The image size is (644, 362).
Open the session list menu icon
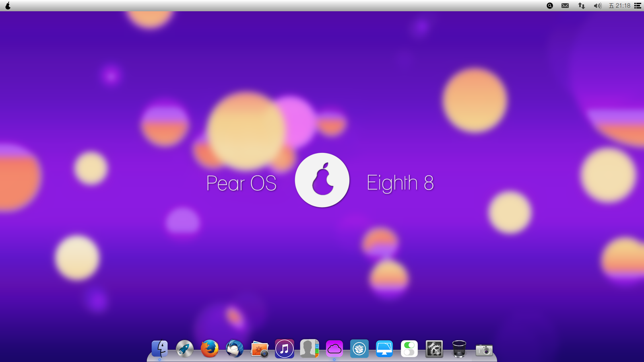click(638, 6)
